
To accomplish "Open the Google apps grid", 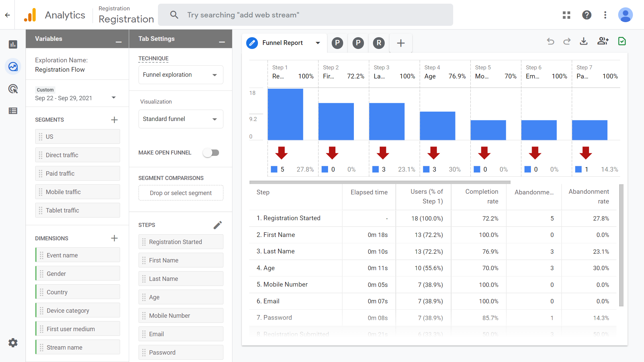I will click(x=567, y=15).
